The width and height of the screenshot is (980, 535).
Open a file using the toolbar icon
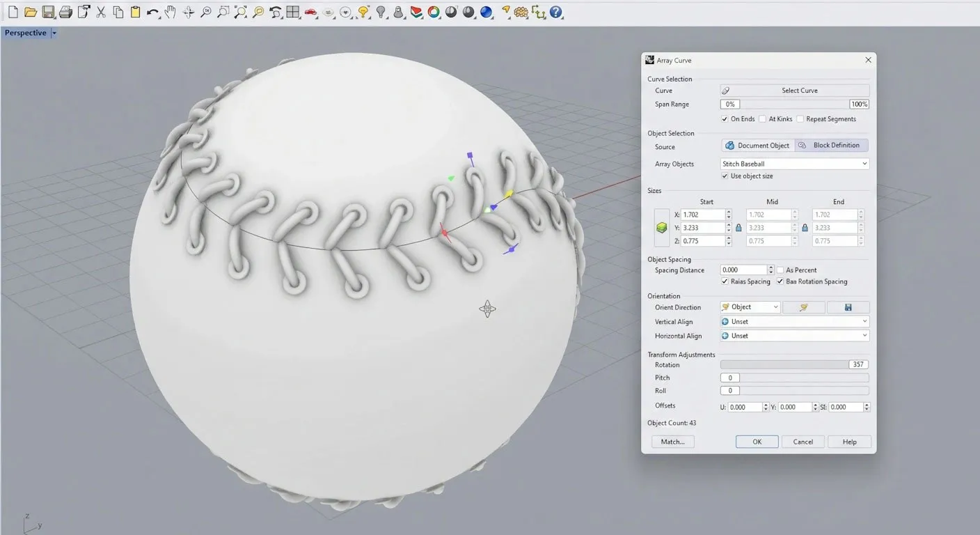pyautogui.click(x=31, y=11)
